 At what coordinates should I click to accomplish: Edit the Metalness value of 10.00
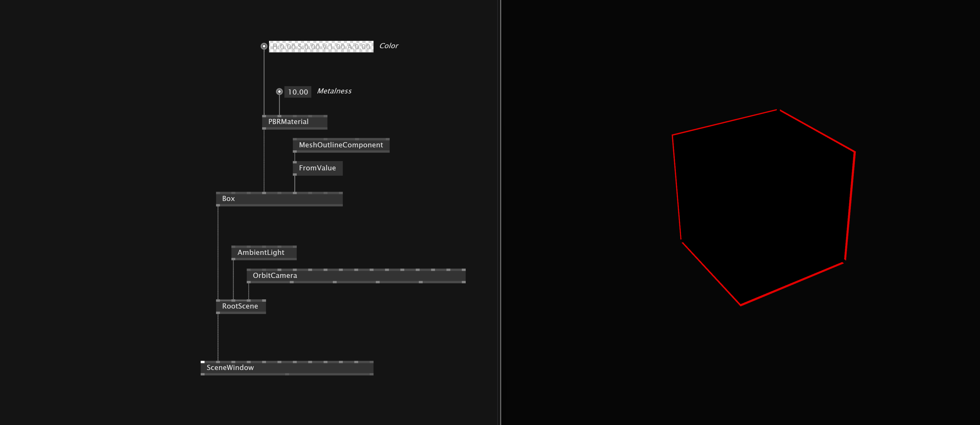(298, 91)
